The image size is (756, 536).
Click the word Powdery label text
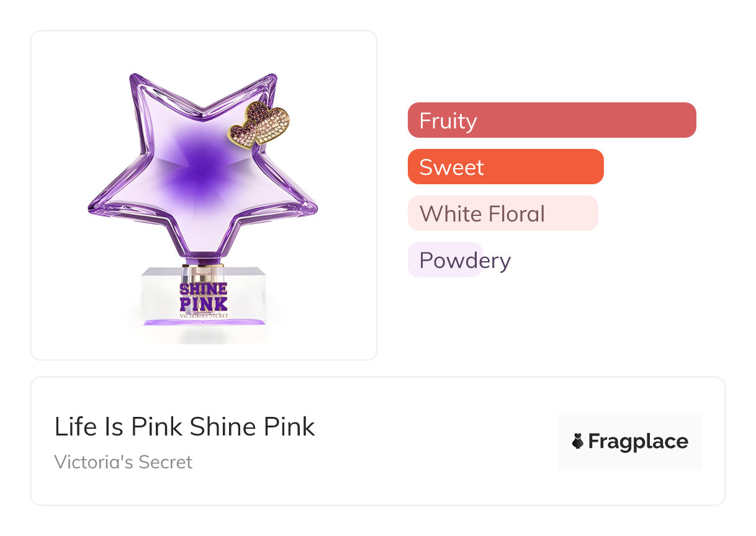click(465, 260)
